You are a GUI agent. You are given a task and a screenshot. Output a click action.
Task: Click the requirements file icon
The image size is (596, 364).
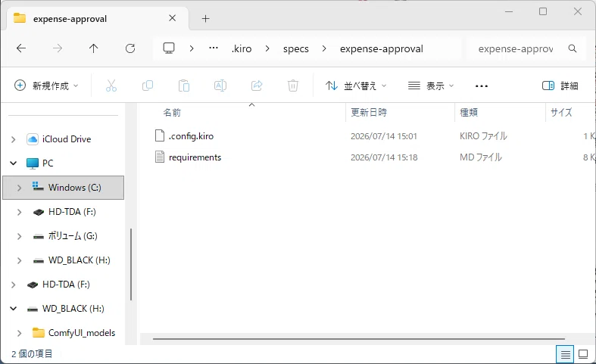point(160,157)
